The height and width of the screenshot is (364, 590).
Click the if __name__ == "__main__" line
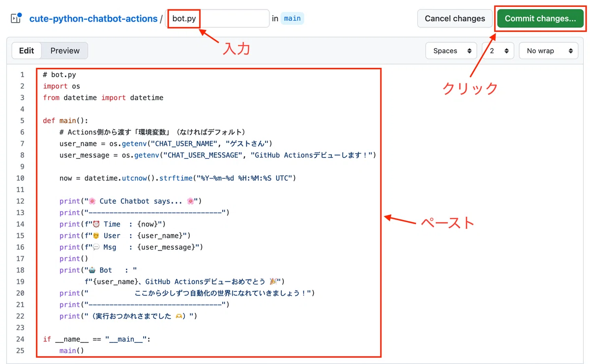[x=96, y=339]
